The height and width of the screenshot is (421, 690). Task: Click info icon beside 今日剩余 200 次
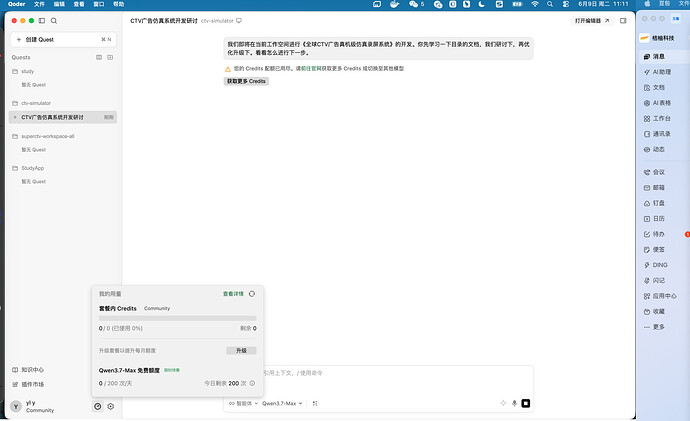point(252,383)
